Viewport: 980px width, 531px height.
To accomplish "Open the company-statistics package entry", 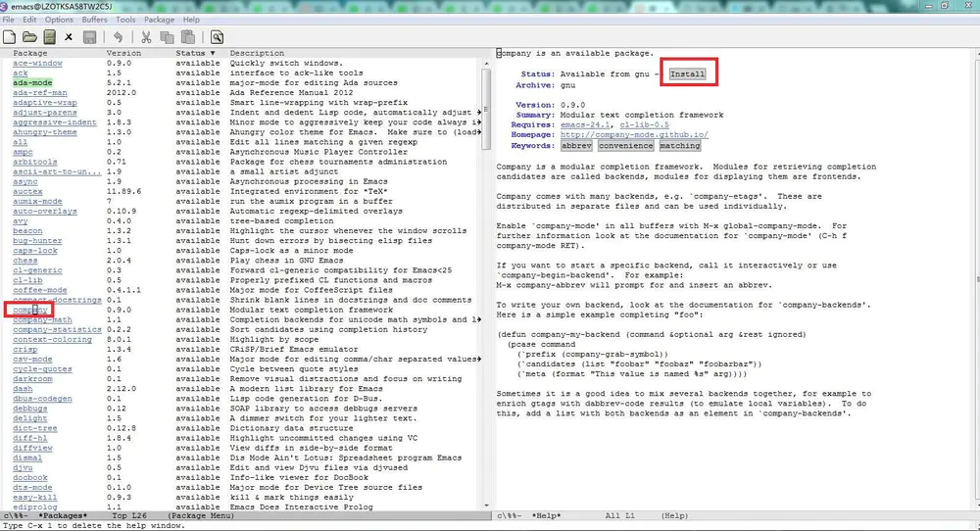I will point(57,330).
